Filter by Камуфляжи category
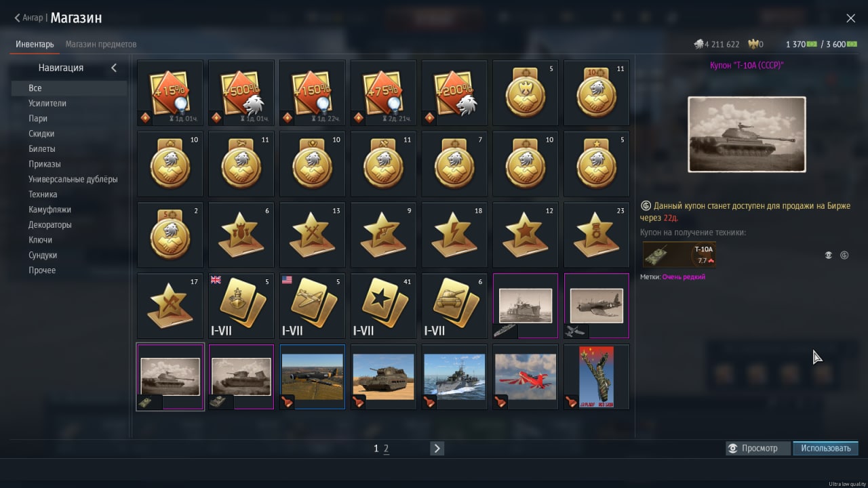 coord(50,209)
